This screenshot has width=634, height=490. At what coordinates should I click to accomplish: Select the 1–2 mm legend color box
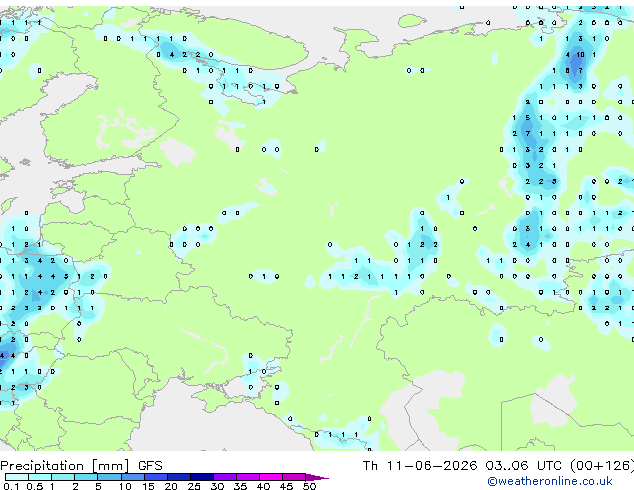pos(63,477)
